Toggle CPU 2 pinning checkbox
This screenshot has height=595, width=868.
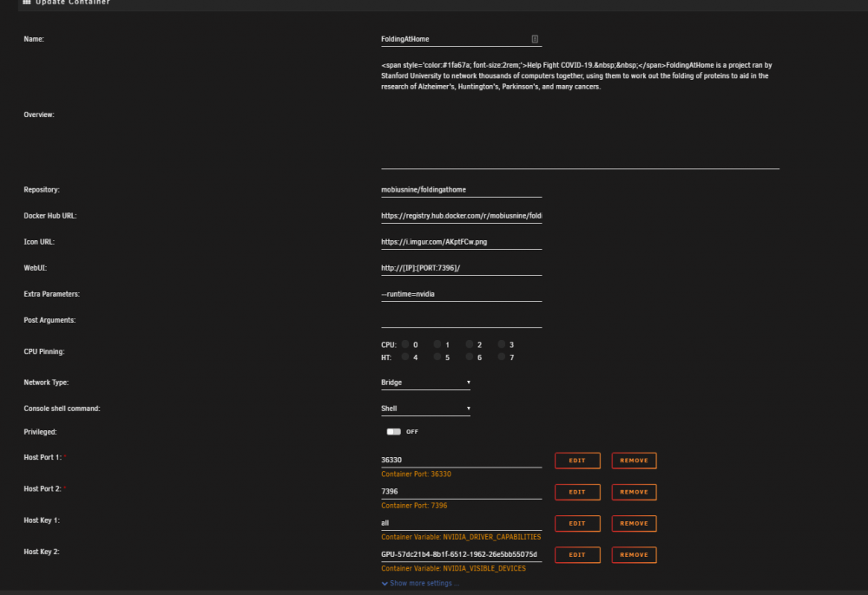[x=470, y=344]
